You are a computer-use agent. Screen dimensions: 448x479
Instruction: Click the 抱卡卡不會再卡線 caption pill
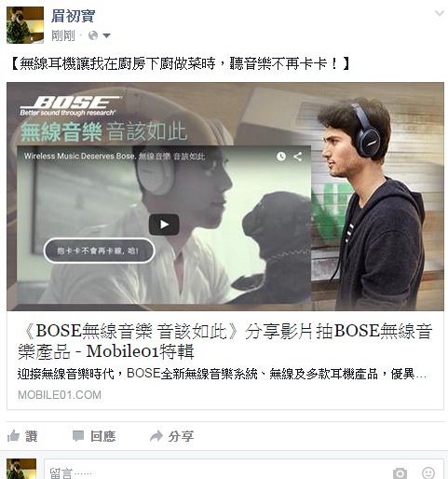point(99,251)
